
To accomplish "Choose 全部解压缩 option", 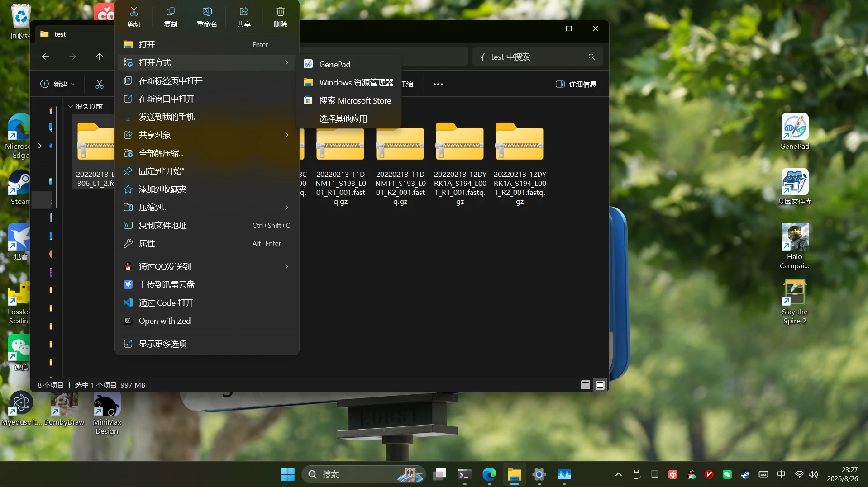I will [x=207, y=153].
